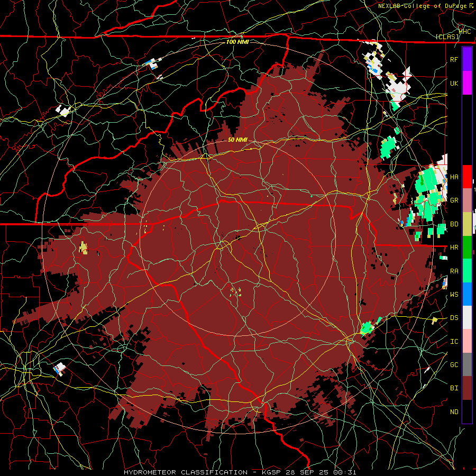Click the ND black legend swatch
Viewport: 476px width, 476px height.
click(x=467, y=411)
